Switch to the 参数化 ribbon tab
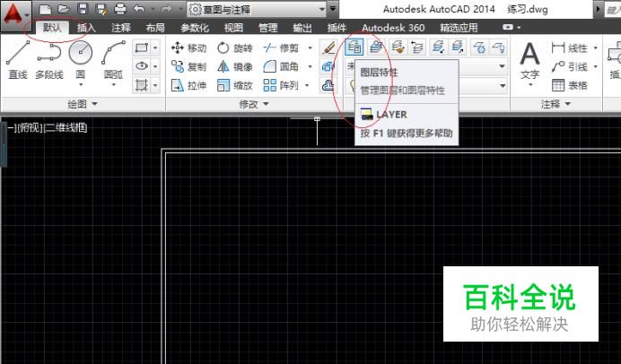Viewport: 621px width, 364px height. (x=195, y=27)
